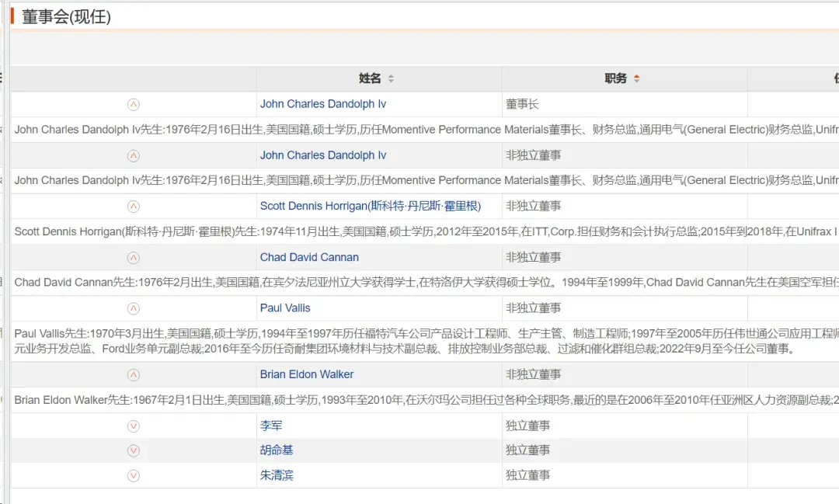Open the Chad David Cannan profile link
The width and height of the screenshot is (839, 504).
click(x=309, y=257)
